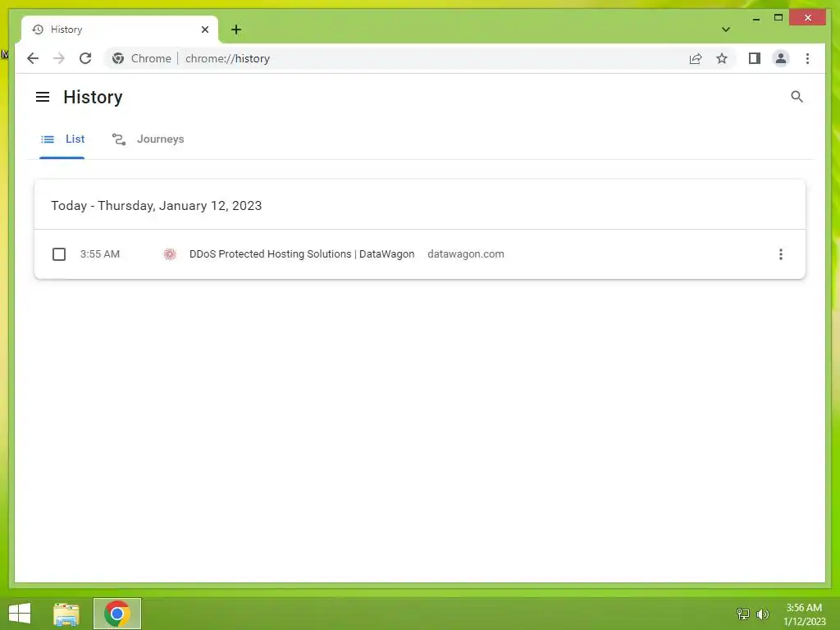840x630 pixels.
Task: Click the browser forward arrow
Action: click(x=59, y=58)
